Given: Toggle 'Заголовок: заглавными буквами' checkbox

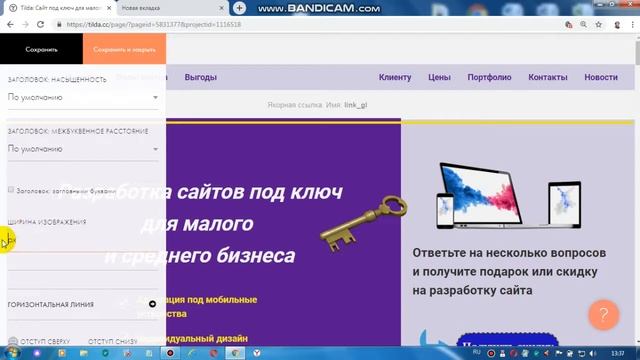Looking at the screenshot, I should click(11, 190).
